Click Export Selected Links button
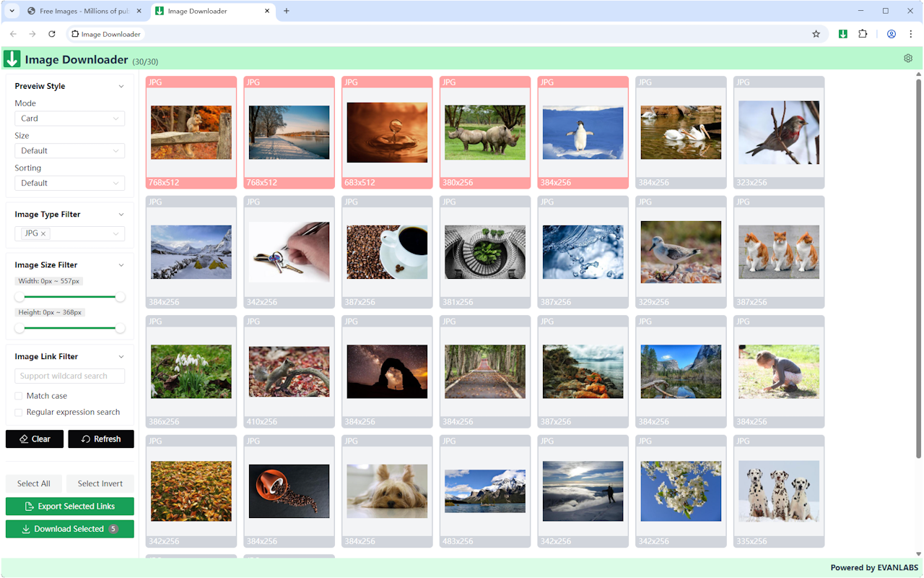924x578 pixels. coord(70,506)
